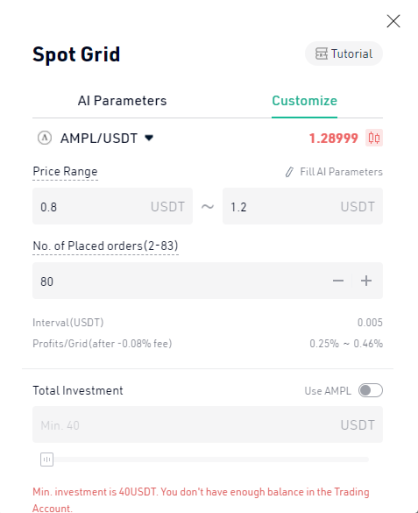Click the Total Investment Min. 40 field

pyautogui.click(x=208, y=425)
